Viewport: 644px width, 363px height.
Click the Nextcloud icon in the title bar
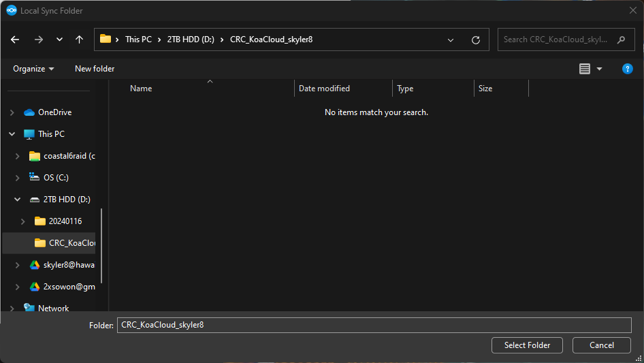(x=12, y=11)
